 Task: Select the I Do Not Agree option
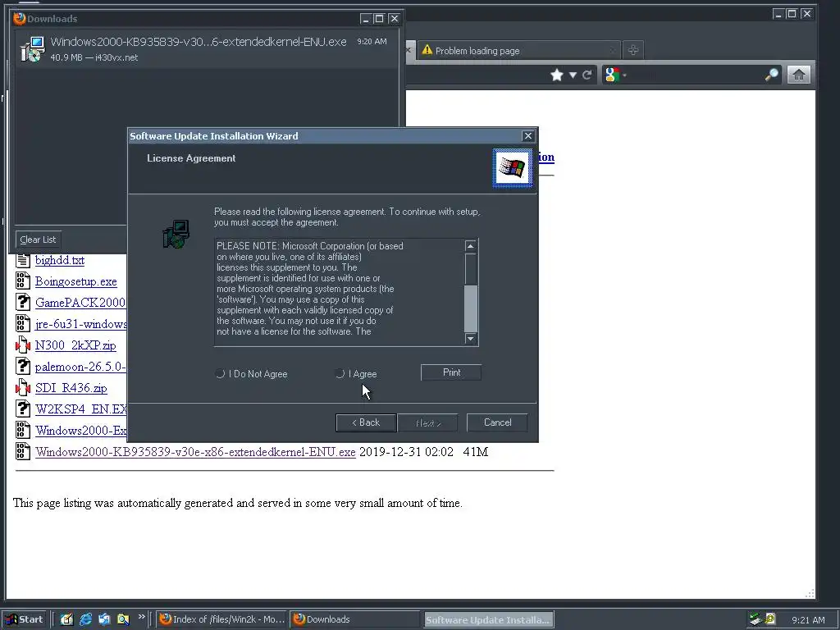click(220, 373)
